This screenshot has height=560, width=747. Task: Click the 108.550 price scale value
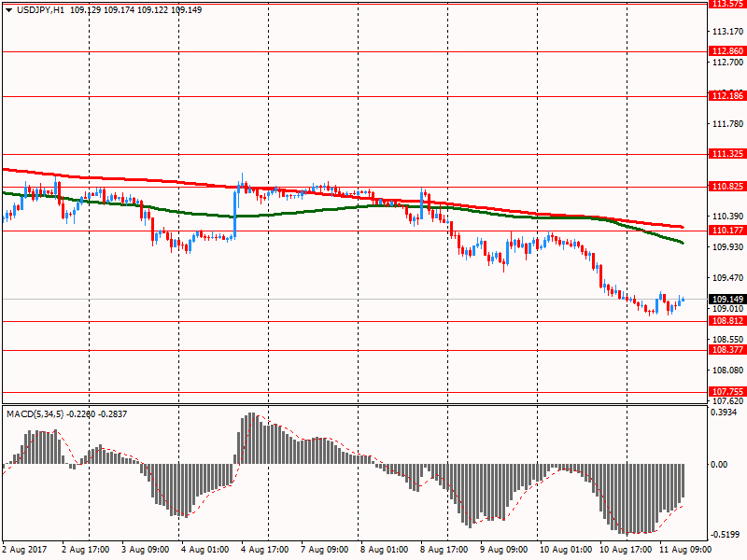pyautogui.click(x=727, y=339)
